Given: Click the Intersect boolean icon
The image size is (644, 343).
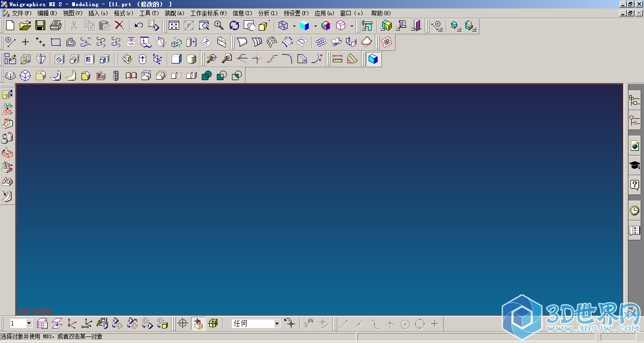Looking at the screenshot, I should click(237, 75).
